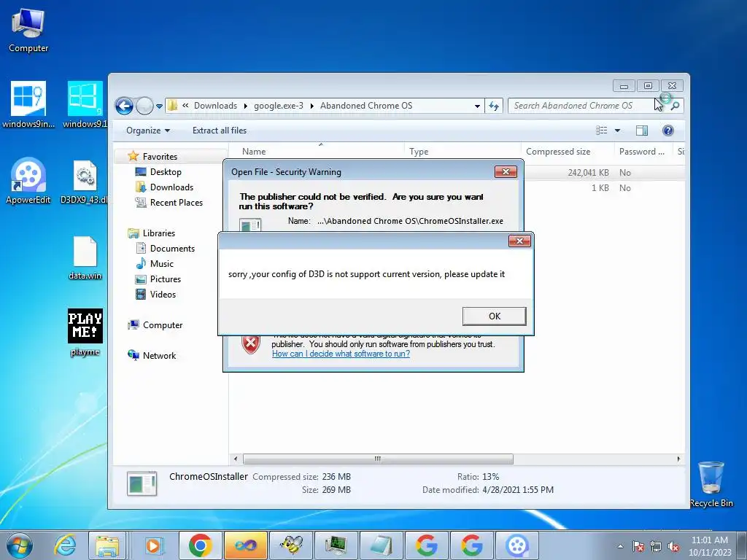The height and width of the screenshot is (560, 747).
Task: Select the playme desktop icon
Action: point(85,332)
